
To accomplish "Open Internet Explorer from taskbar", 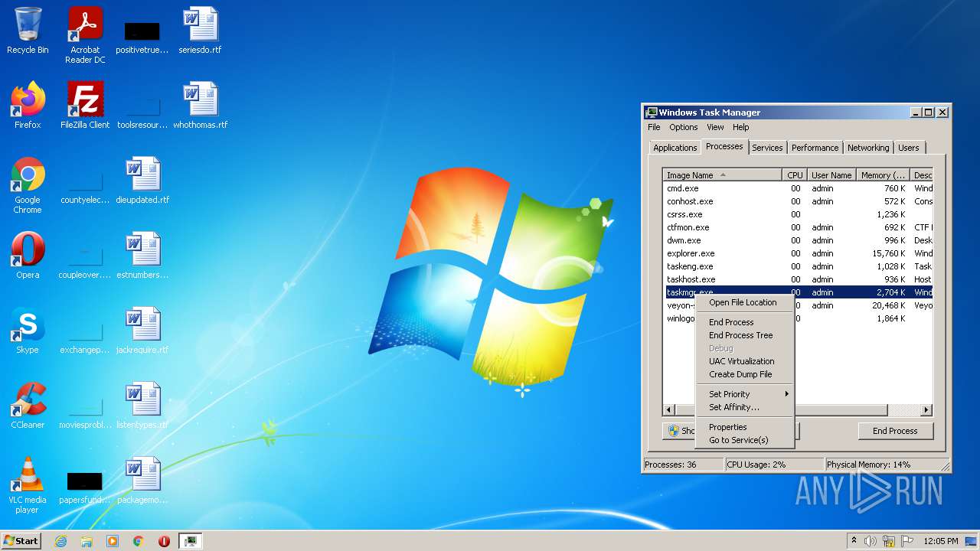I will tap(60, 541).
